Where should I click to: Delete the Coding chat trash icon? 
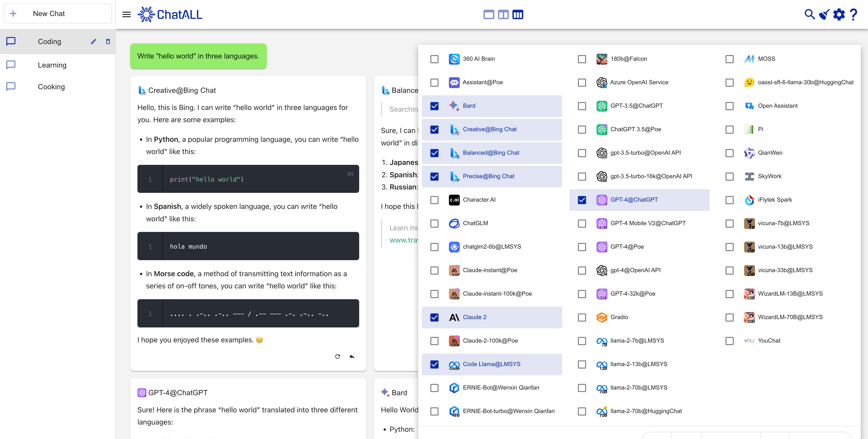pyautogui.click(x=108, y=42)
